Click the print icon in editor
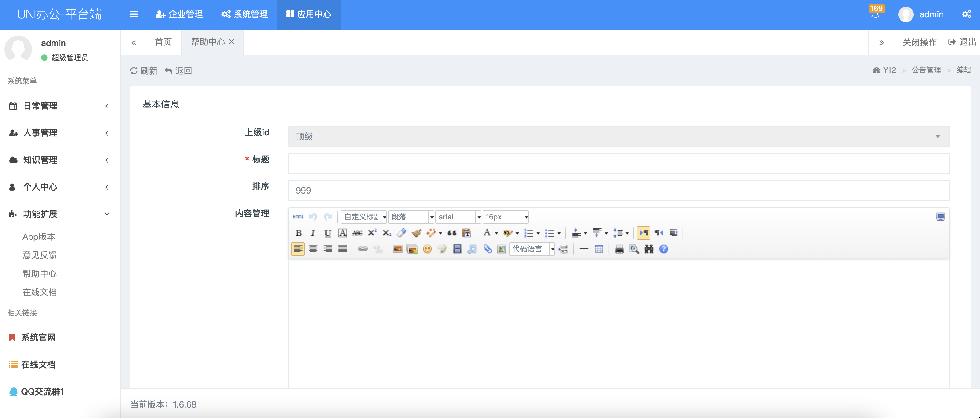Screen dimensions: 980x418 click(x=619, y=249)
